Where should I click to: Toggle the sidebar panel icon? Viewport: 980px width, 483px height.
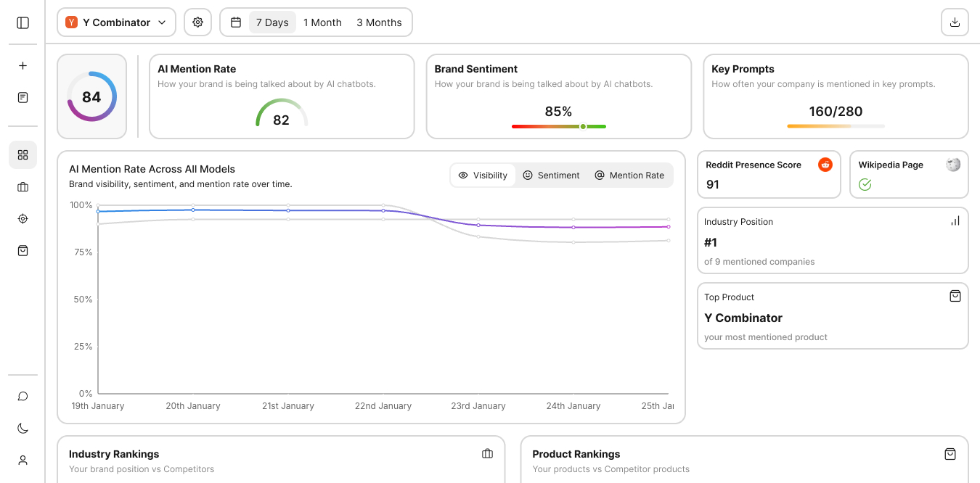tap(23, 22)
